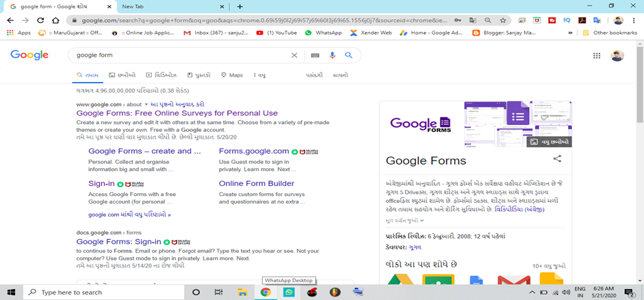Click more results from google.com link

(129, 215)
